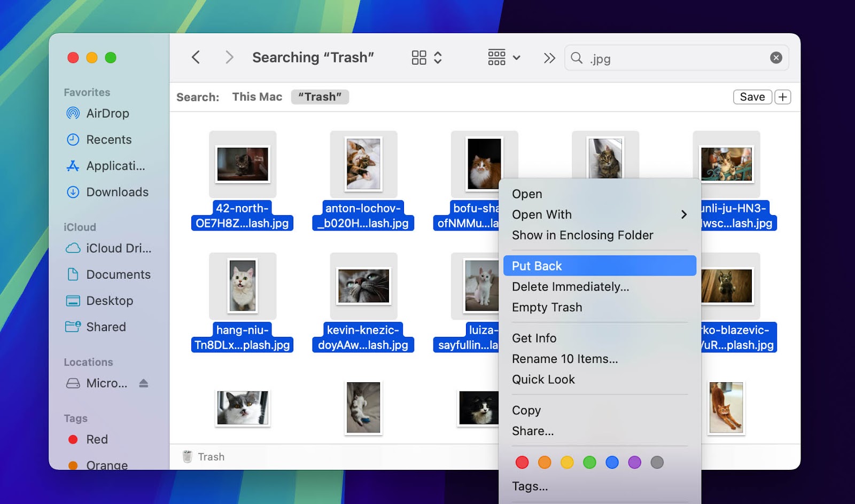Click the file name kevin-knezic-doyAAw...lash.jpg
The width and height of the screenshot is (855, 504).
point(363,337)
